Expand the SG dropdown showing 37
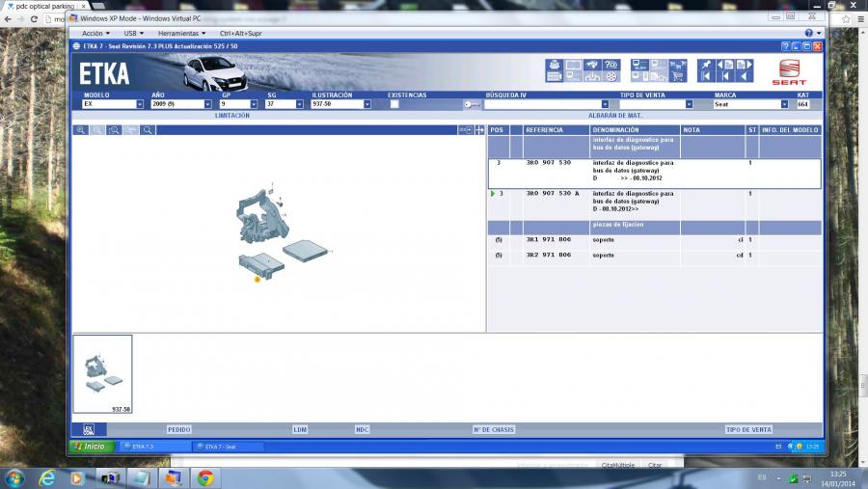The image size is (868, 489). (x=300, y=104)
